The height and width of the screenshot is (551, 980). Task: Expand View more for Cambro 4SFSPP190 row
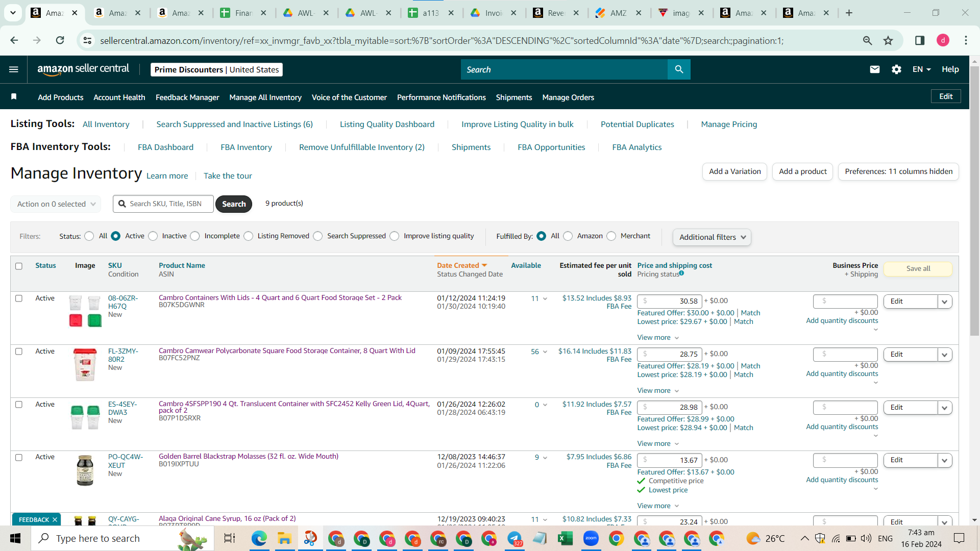coord(658,443)
